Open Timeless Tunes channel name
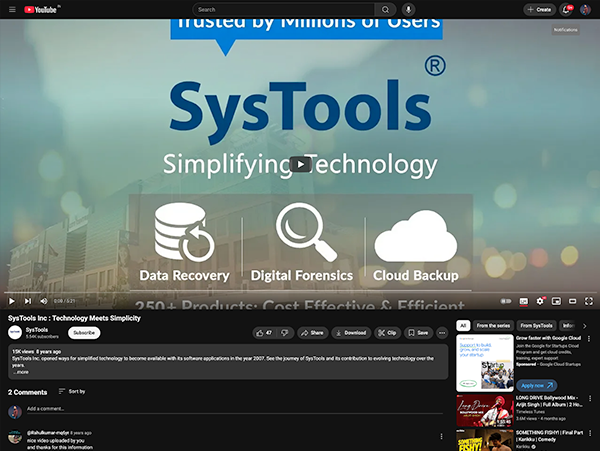Image resolution: width=600 pixels, height=451 pixels. tap(530, 412)
